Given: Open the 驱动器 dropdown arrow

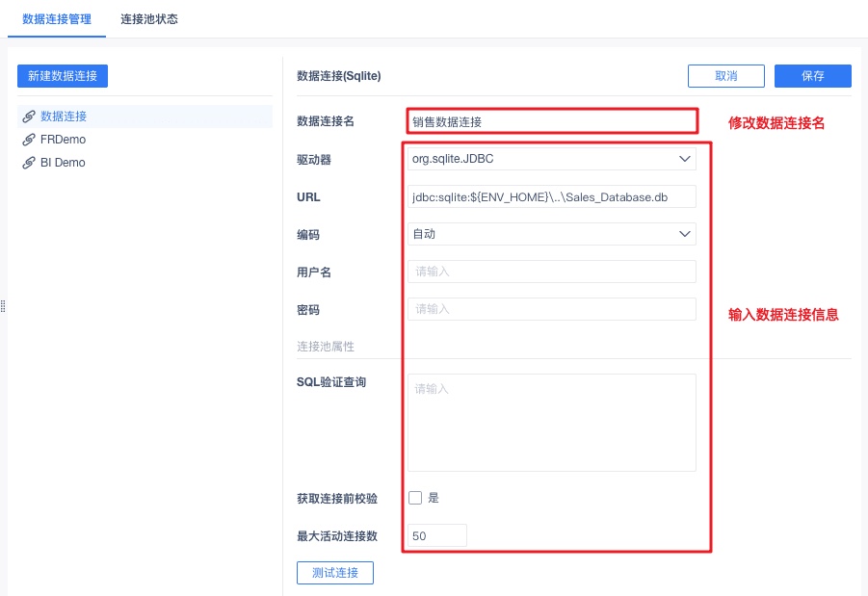Looking at the screenshot, I should (685, 159).
